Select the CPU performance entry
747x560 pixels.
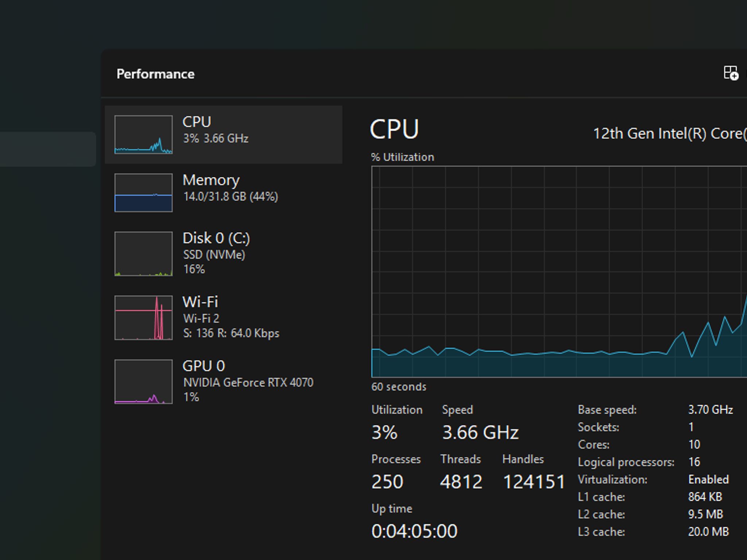tap(223, 135)
